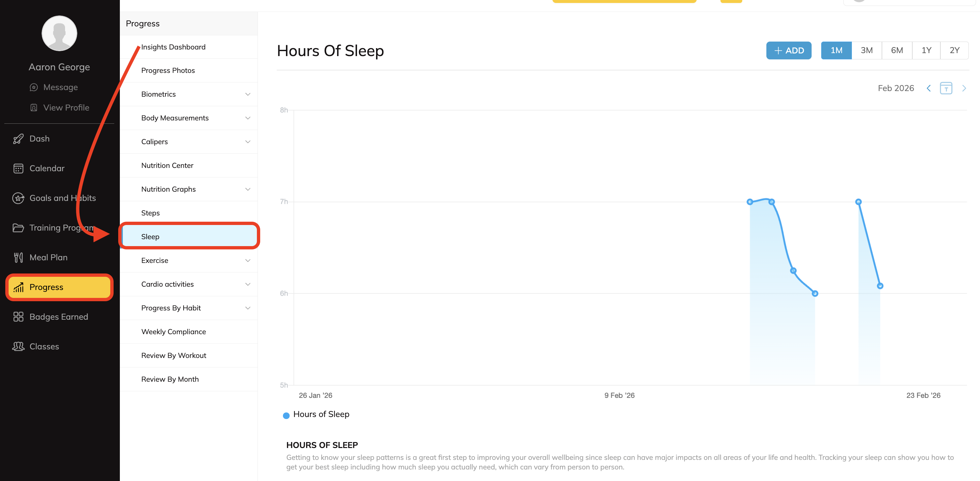Open Nutrition Center menu item
The width and height of the screenshot is (980, 481).
[167, 165]
